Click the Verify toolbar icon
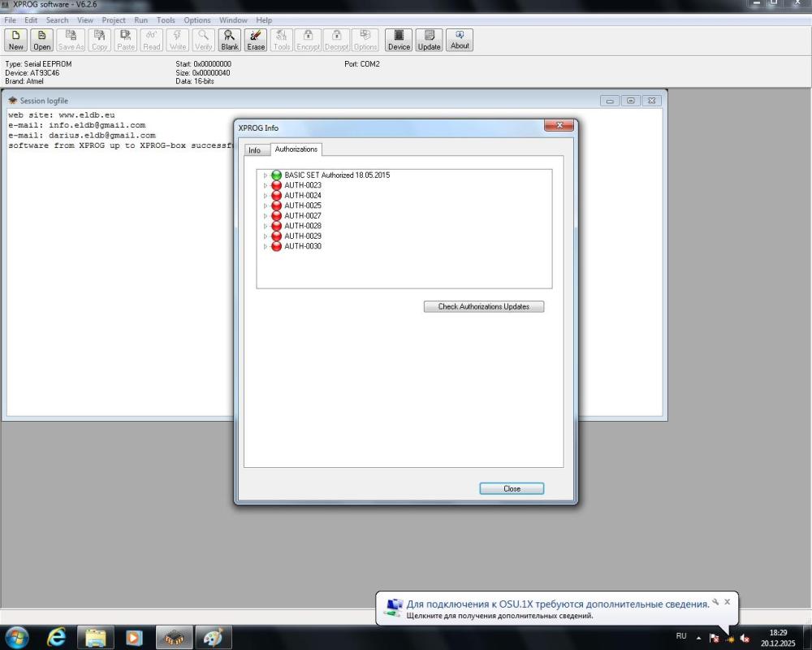Screen dimensions: 812x650 point(204,40)
